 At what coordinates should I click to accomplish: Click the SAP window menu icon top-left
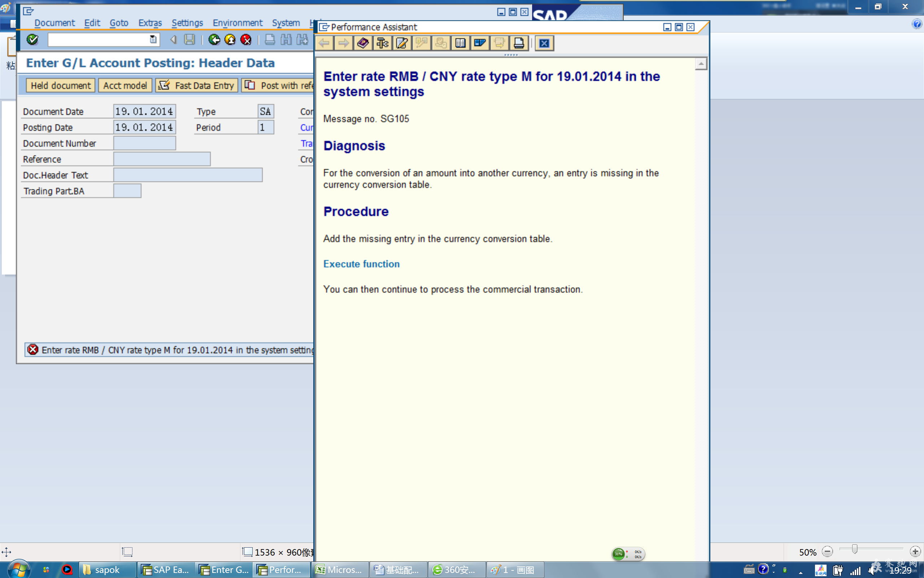28,11
